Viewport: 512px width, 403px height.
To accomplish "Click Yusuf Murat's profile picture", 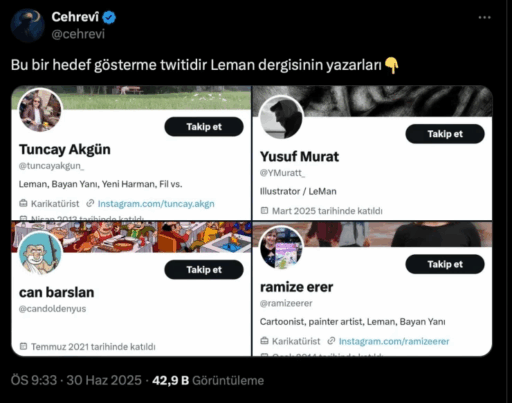I will (281, 117).
